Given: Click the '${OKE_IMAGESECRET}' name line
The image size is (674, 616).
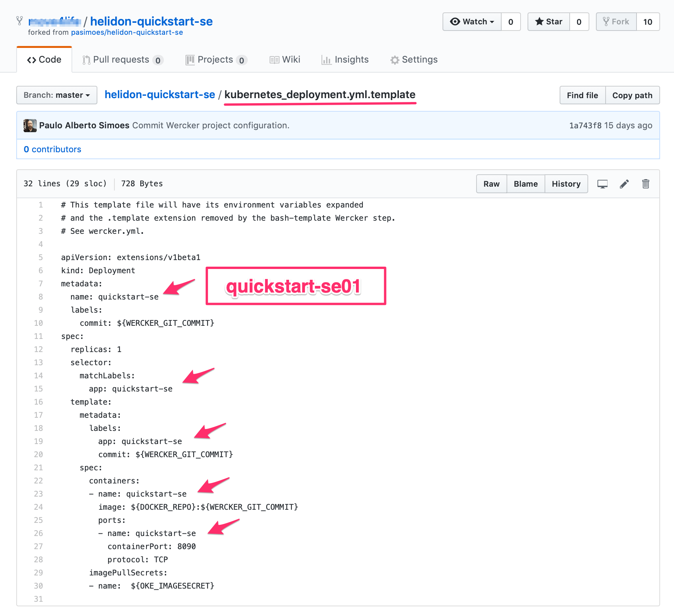Looking at the screenshot, I should [x=151, y=586].
